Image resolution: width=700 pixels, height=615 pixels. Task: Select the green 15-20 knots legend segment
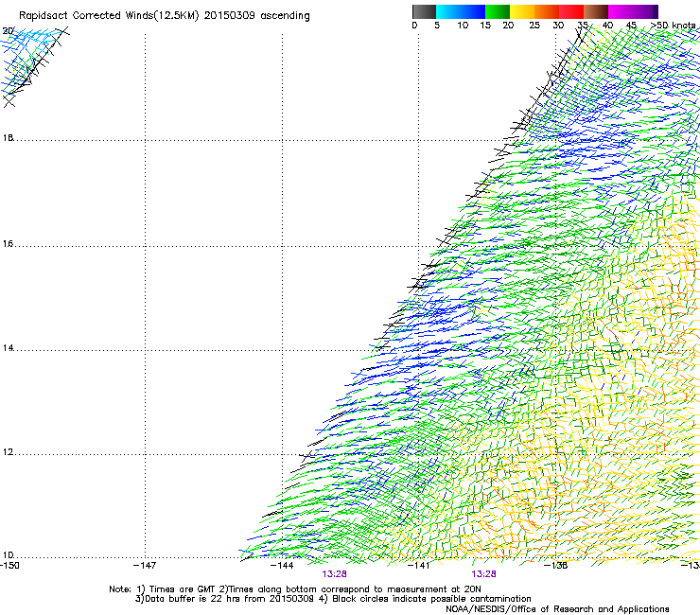[x=498, y=11]
